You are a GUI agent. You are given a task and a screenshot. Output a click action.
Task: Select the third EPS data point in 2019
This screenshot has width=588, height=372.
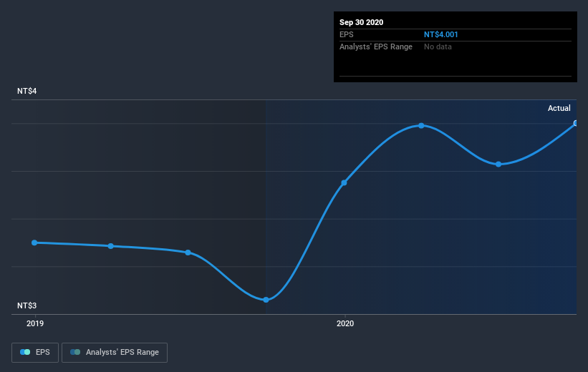[x=188, y=253]
